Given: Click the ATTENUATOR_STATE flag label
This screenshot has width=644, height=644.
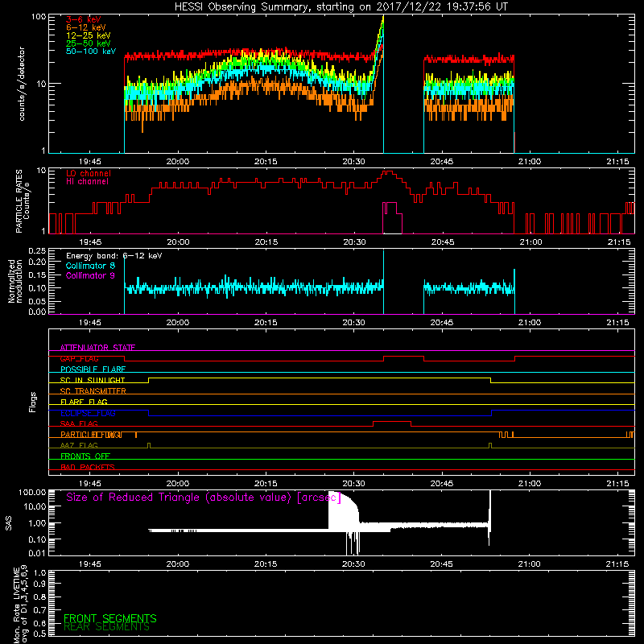Looking at the screenshot, I should coord(97,348).
